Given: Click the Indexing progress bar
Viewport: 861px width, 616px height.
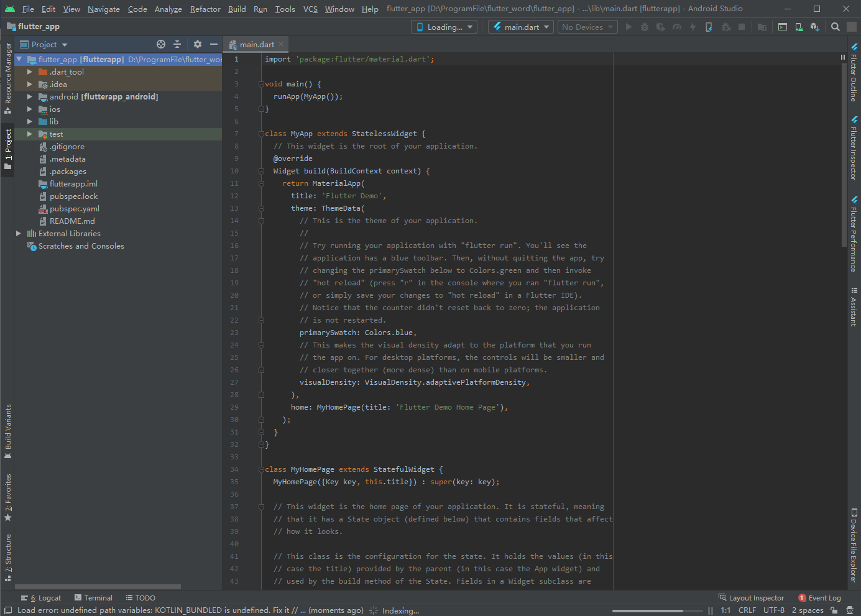Looking at the screenshot, I should click(x=657, y=611).
